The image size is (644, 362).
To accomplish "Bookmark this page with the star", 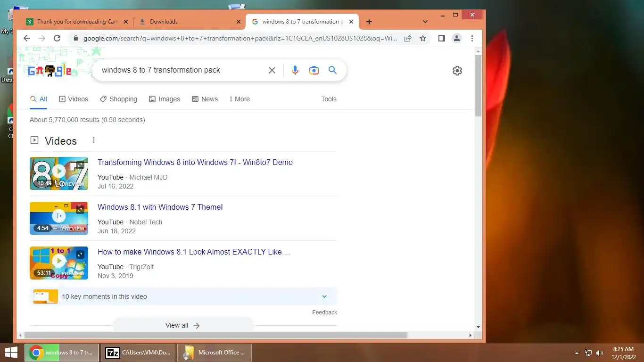I will (x=423, y=38).
